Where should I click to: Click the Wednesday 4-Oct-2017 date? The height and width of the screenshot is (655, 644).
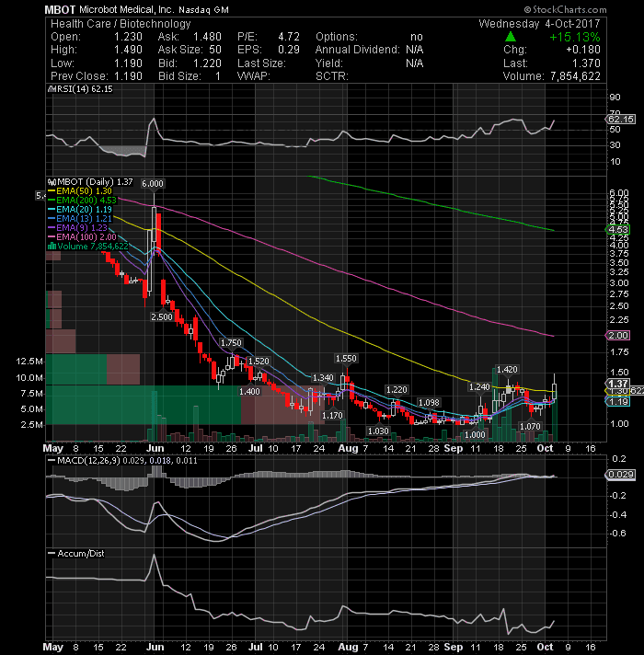(539, 24)
